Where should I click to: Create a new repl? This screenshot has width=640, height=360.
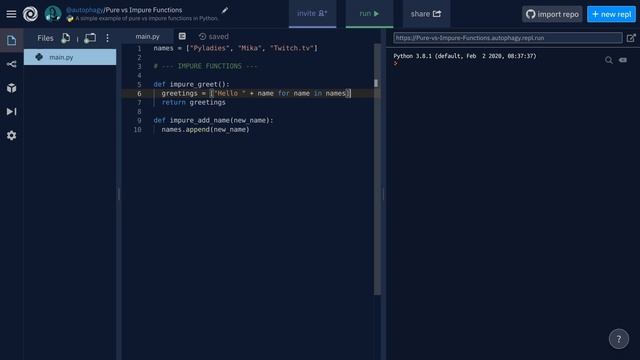(x=611, y=14)
